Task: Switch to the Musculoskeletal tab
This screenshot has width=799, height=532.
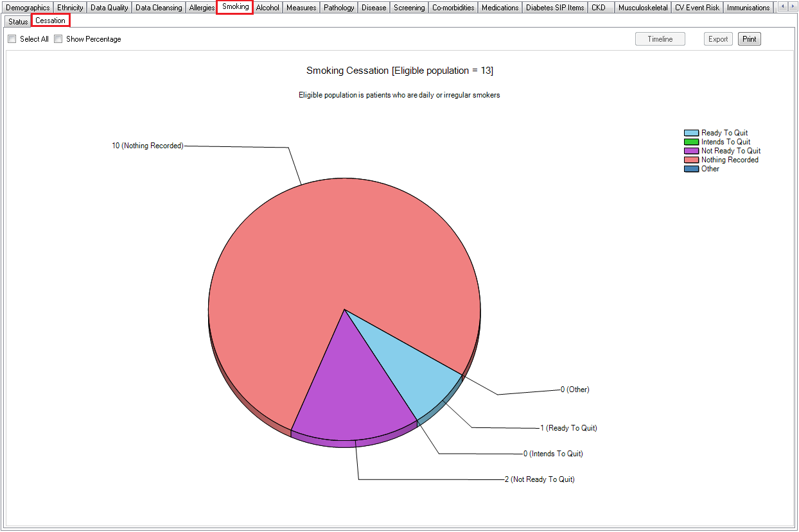Action: point(643,8)
